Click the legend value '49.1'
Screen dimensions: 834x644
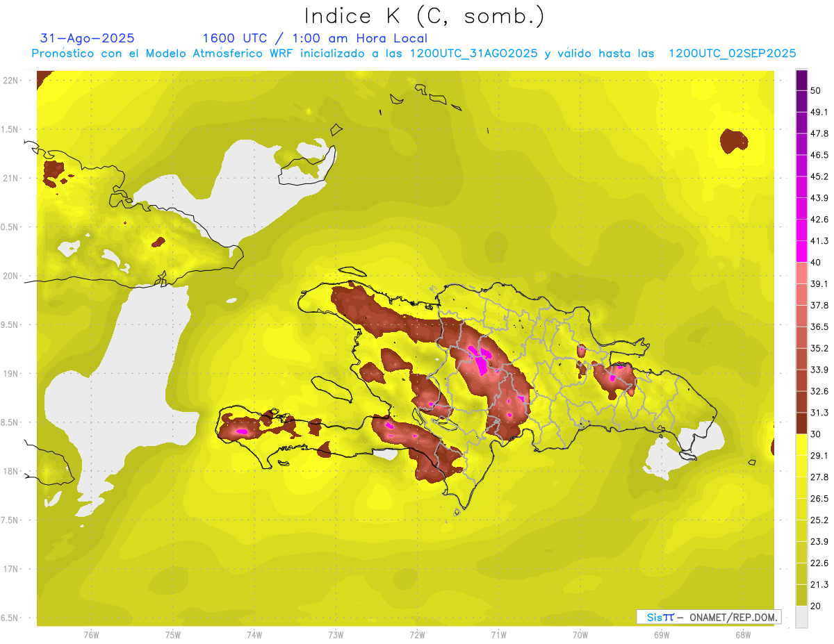(x=819, y=112)
